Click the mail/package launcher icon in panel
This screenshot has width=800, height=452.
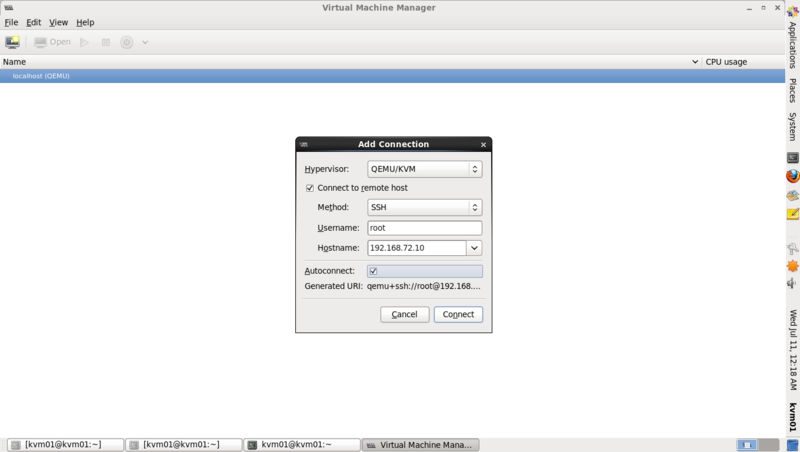tap(792, 195)
